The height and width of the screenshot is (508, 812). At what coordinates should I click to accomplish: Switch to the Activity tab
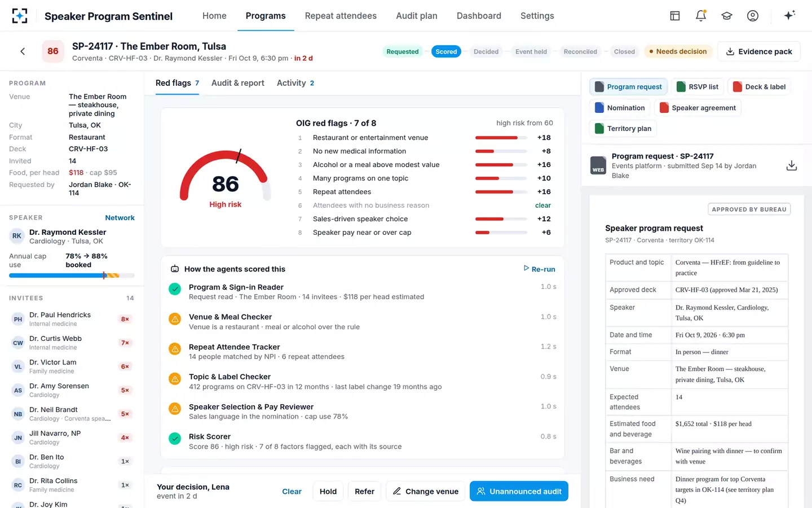pyautogui.click(x=295, y=83)
